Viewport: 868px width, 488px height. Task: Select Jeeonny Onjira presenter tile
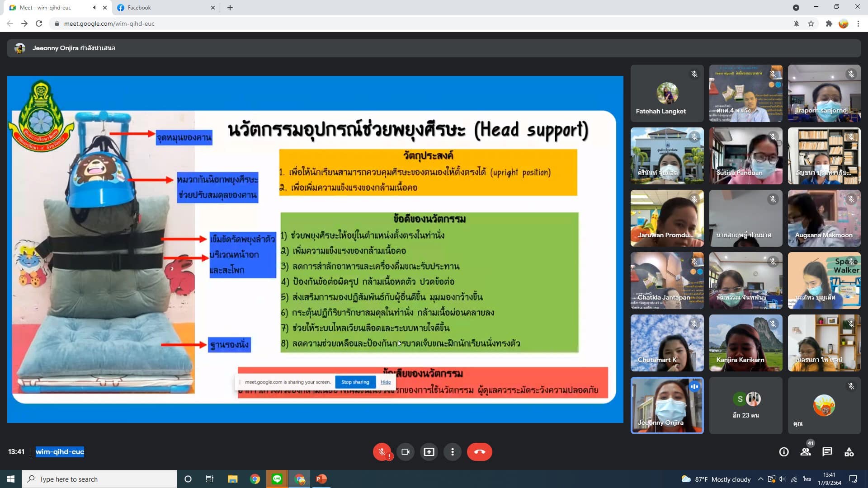[x=667, y=405]
